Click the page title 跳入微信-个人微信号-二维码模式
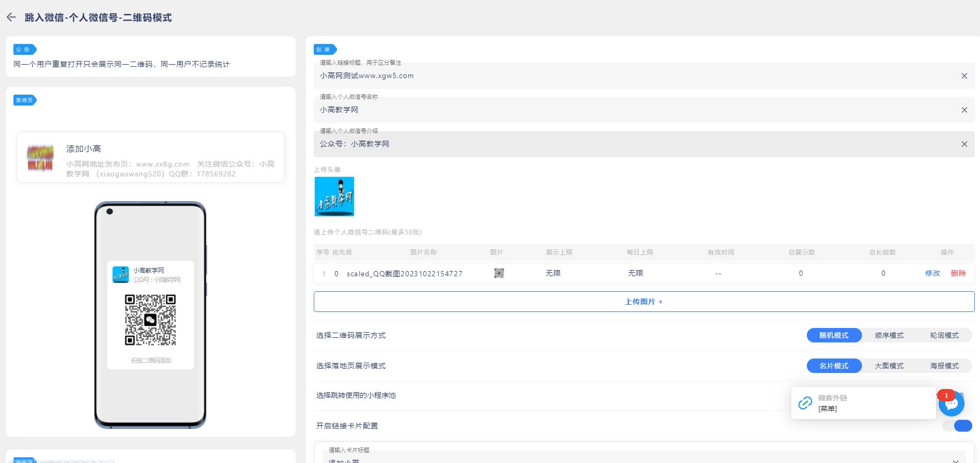Viewport: 980px width, 463px height. coord(98,18)
